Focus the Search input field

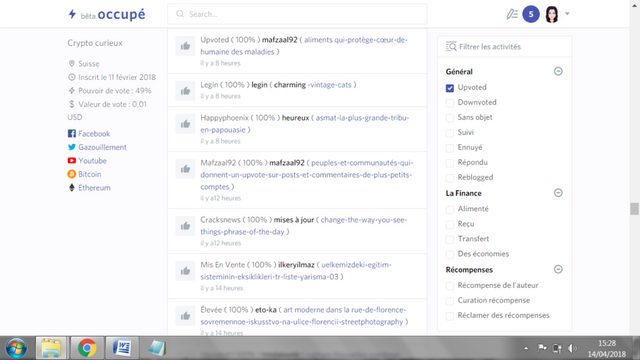pyautogui.click(x=297, y=14)
